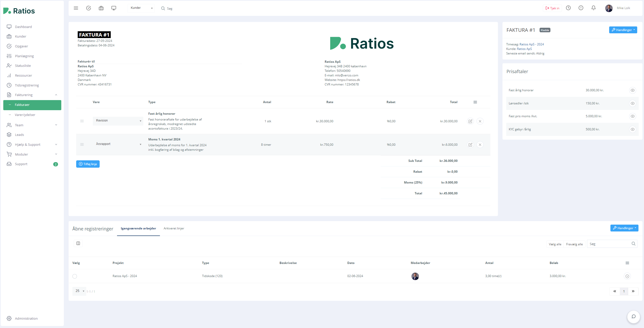This screenshot has height=328, width=644.
Task: Open Mike Lolk profile avatar
Action: pos(609,8)
